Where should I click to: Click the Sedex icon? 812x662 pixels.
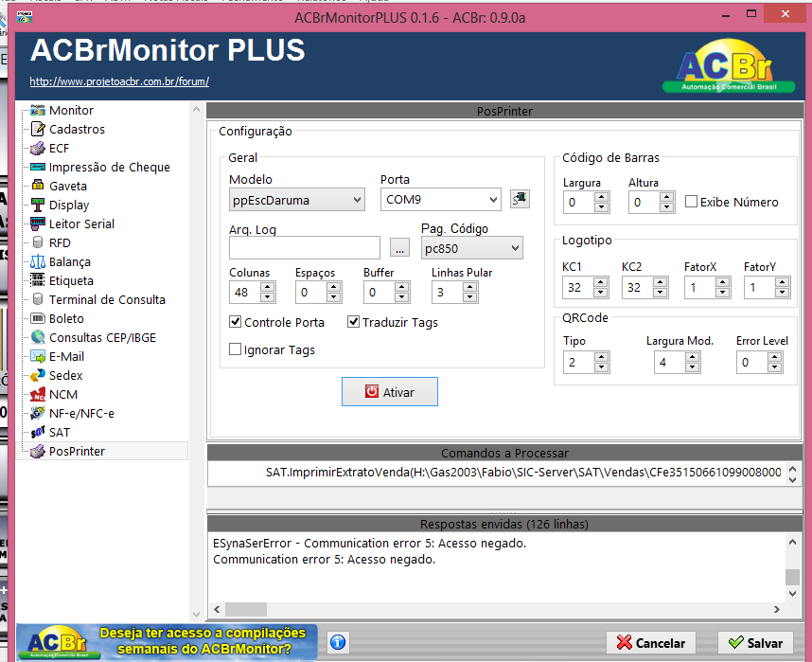pos(37,375)
